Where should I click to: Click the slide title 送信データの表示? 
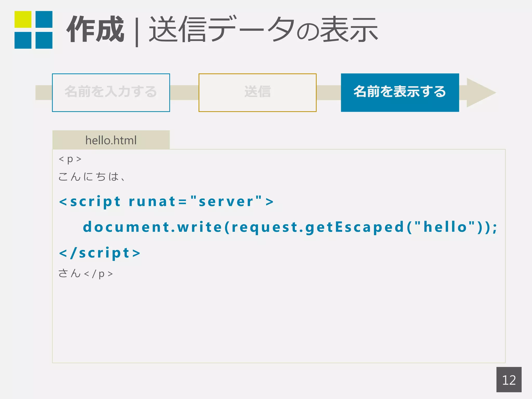(263, 29)
